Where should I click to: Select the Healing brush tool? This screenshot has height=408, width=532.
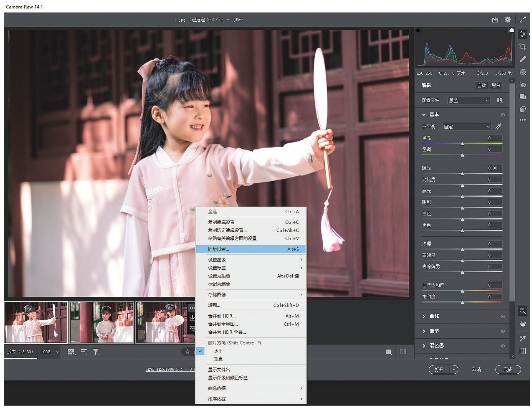pos(523,59)
